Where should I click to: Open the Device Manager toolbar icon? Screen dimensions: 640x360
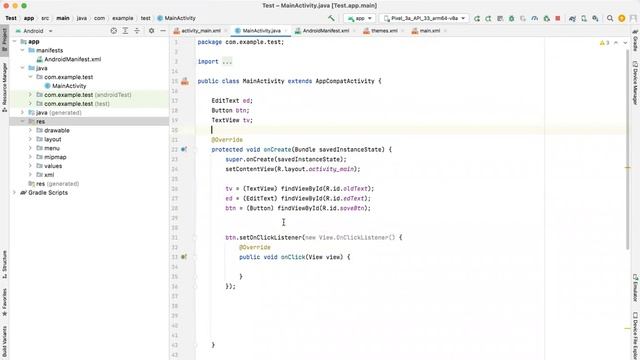coord(584,18)
